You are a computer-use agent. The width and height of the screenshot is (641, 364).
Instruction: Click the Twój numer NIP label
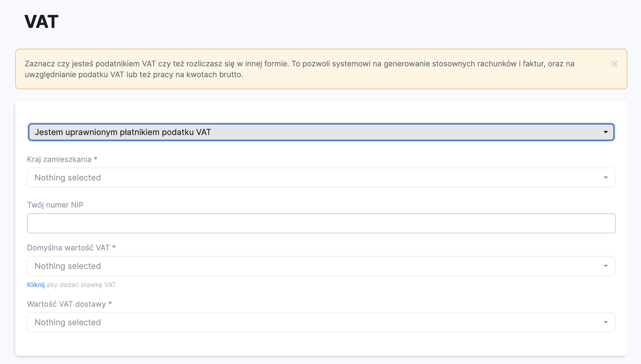point(55,205)
